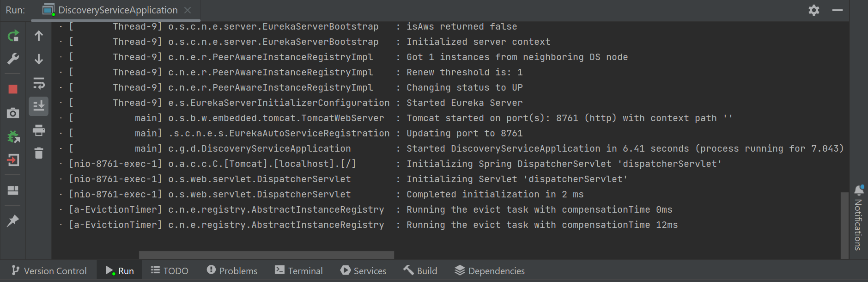Print console output with the printer icon

click(x=39, y=130)
